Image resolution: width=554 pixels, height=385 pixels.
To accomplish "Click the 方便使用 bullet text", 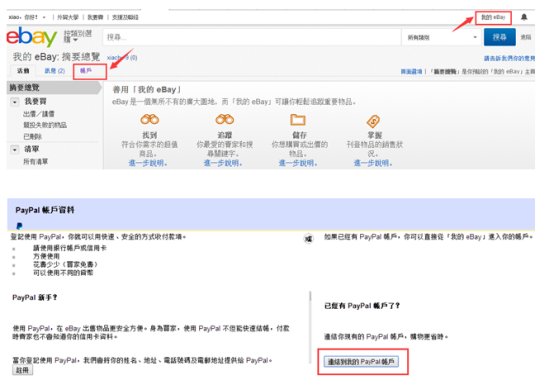I will pyautogui.click(x=46, y=256).
